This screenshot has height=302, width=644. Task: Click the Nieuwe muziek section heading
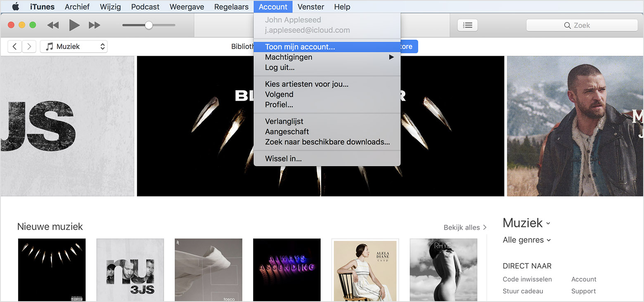tap(50, 226)
